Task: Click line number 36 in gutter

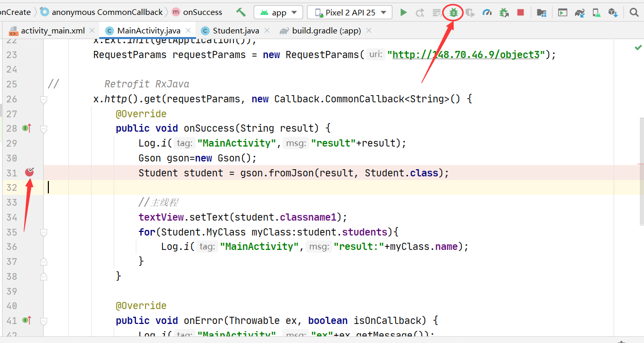Action: (x=11, y=247)
